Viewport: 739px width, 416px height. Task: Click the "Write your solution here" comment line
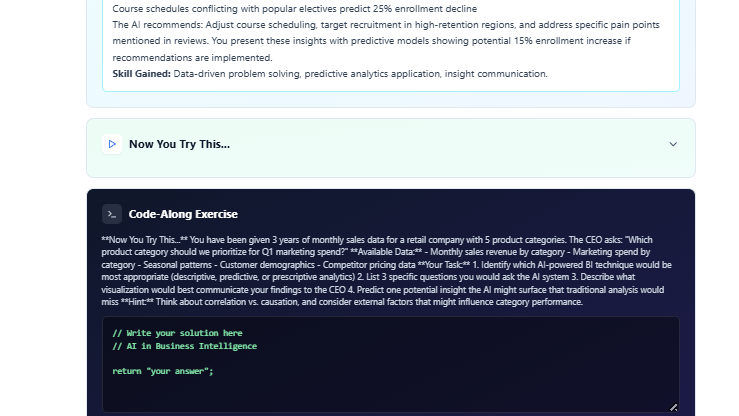pyautogui.click(x=177, y=333)
